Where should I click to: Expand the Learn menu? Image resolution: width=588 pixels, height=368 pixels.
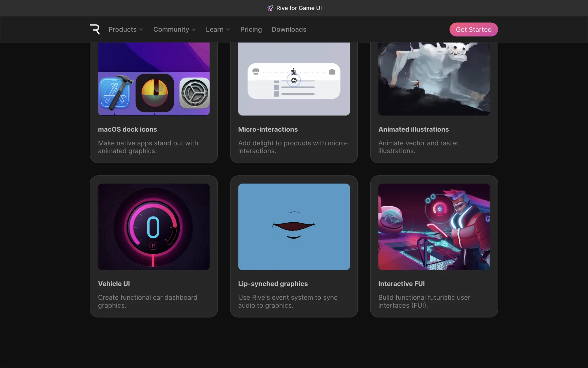point(218,29)
